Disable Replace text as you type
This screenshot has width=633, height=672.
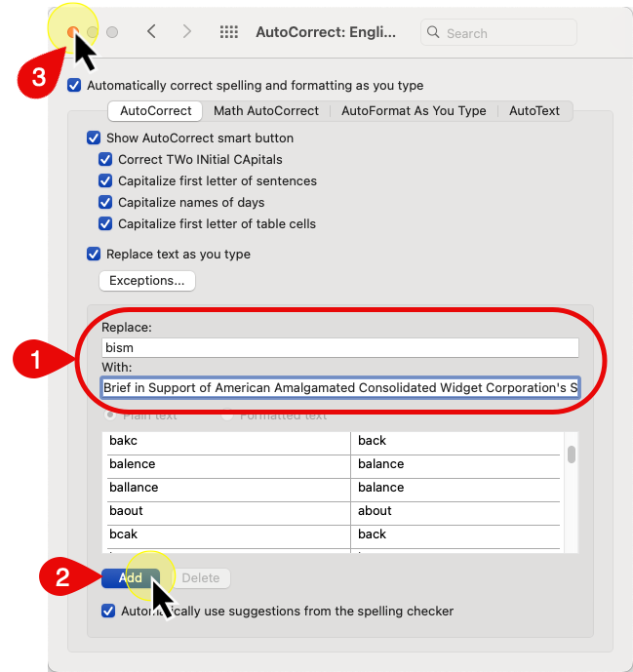[94, 255]
